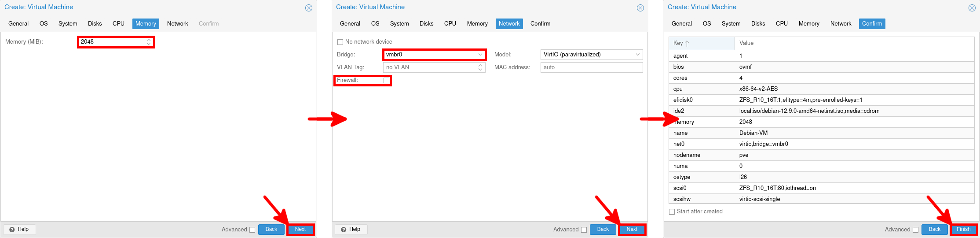Increase Memory (MiB) with the up spinner arrow
980x238 pixels.
click(x=149, y=40)
